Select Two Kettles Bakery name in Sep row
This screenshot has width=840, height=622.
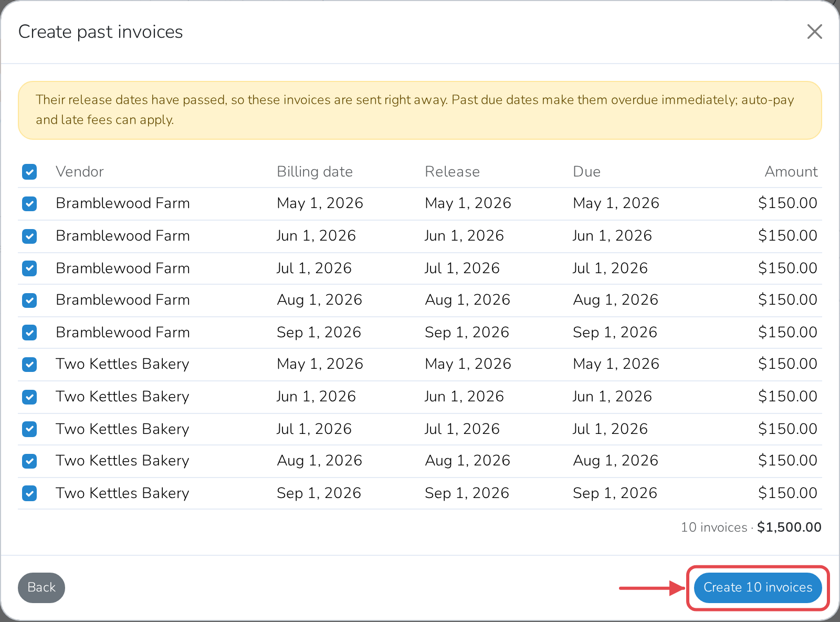tap(122, 493)
